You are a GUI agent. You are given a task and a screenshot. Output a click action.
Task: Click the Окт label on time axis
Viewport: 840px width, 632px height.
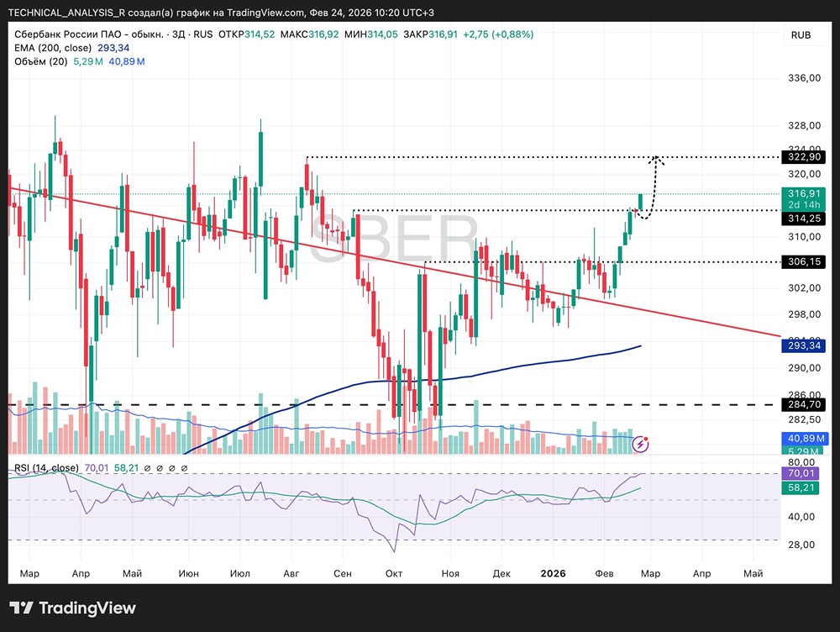(x=394, y=573)
